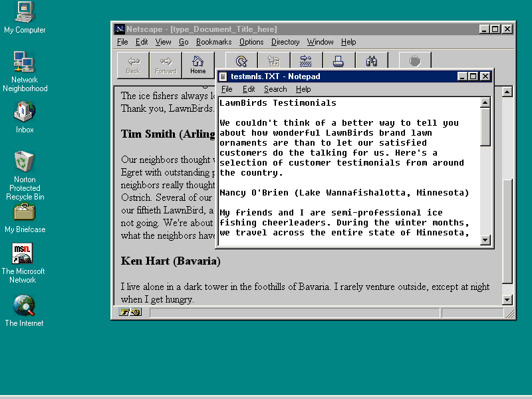Maximize the Notepad window
This screenshot has height=399, width=532.
tap(473, 76)
